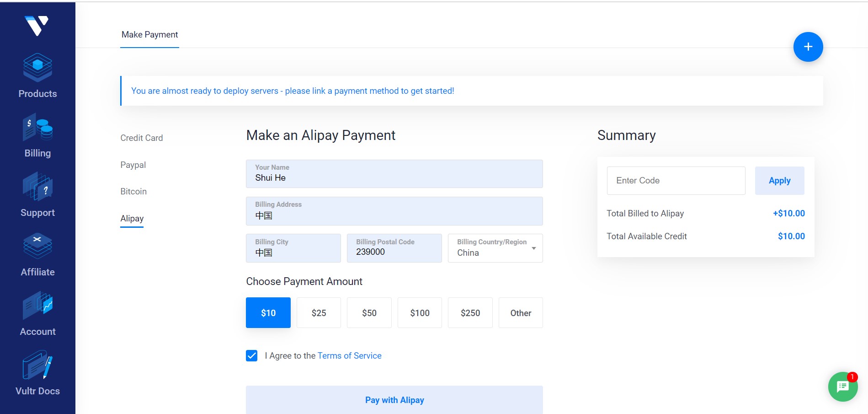Image resolution: width=868 pixels, height=414 pixels.
Task: Choose the $250 payment amount
Action: (470, 313)
